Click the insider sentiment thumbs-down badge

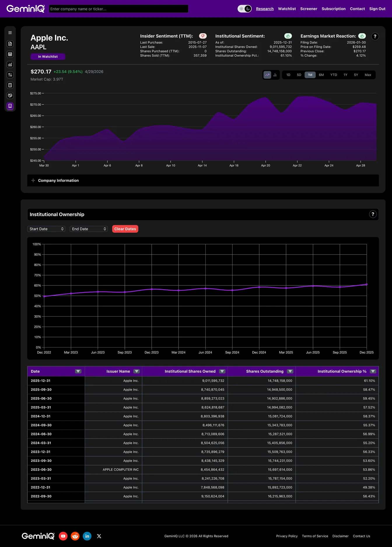click(x=203, y=36)
